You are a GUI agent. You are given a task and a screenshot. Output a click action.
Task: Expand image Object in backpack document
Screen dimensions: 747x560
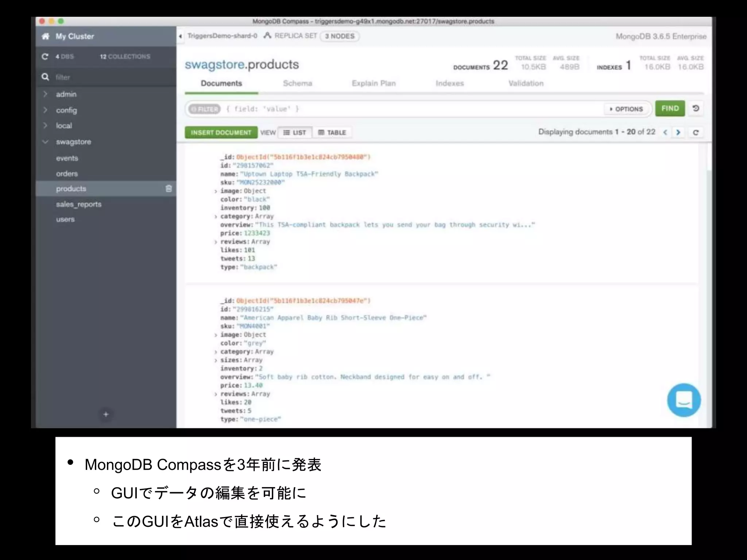pyautogui.click(x=216, y=191)
